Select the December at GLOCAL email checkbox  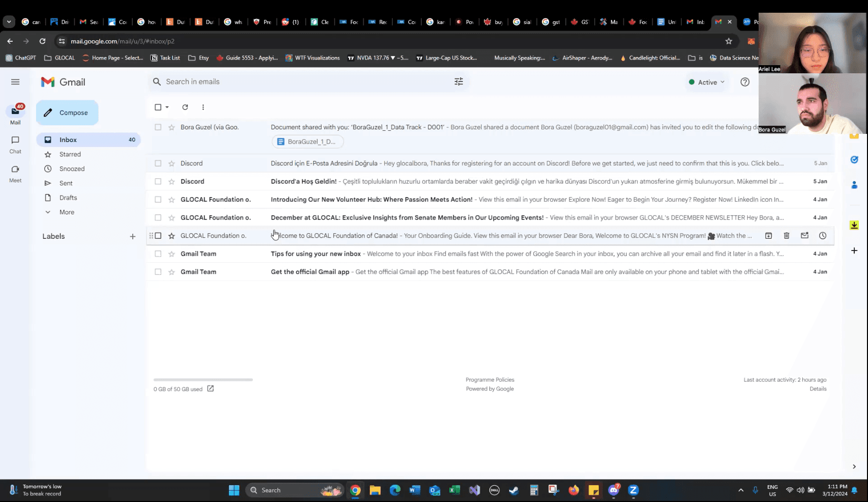[x=158, y=217]
